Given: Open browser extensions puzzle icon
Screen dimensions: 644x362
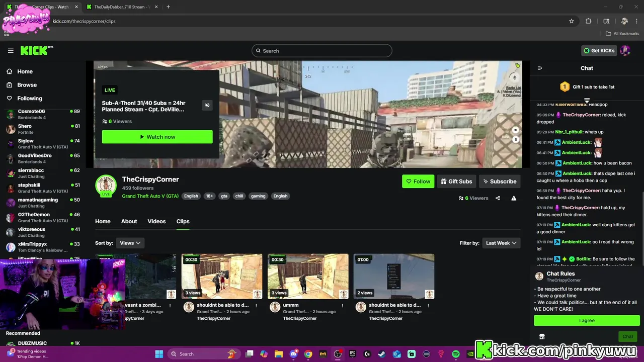Looking at the screenshot, I should point(589,21).
